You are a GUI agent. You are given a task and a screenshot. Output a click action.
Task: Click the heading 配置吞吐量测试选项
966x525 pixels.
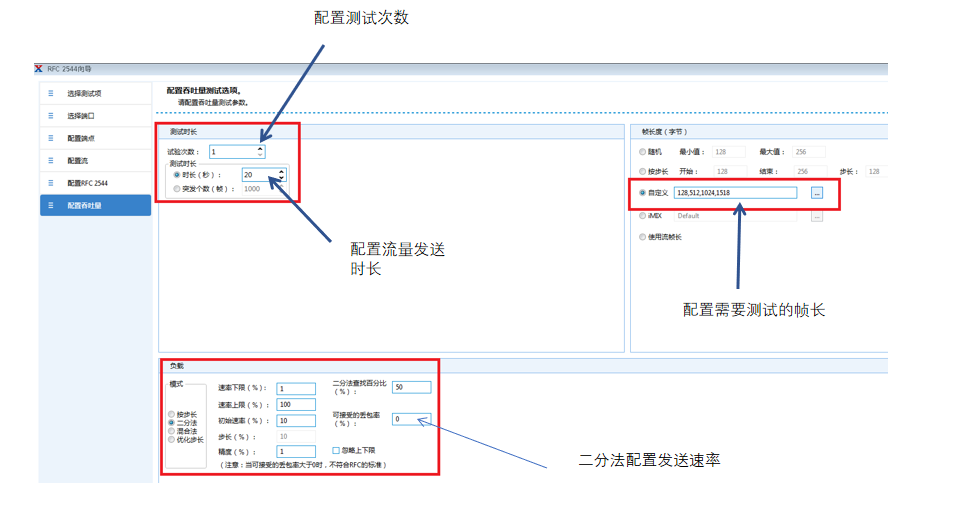204,91
